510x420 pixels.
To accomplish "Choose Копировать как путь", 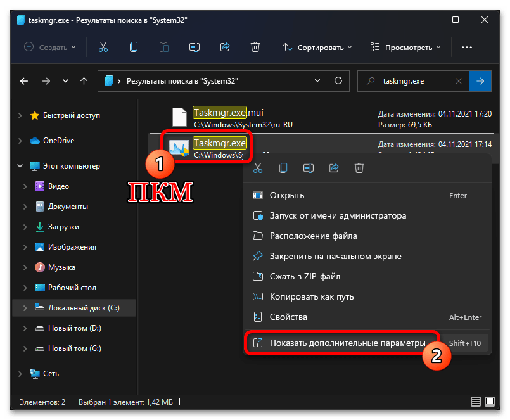I will pyautogui.click(x=367, y=296).
